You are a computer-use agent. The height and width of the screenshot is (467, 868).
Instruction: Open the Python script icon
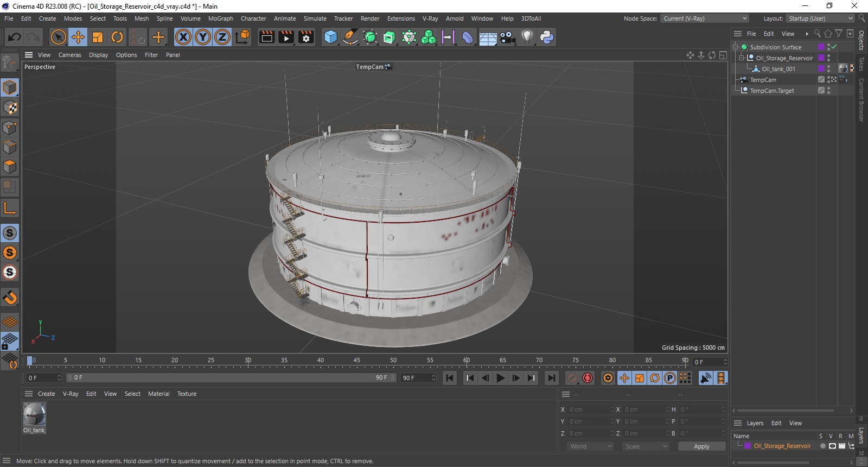(547, 37)
